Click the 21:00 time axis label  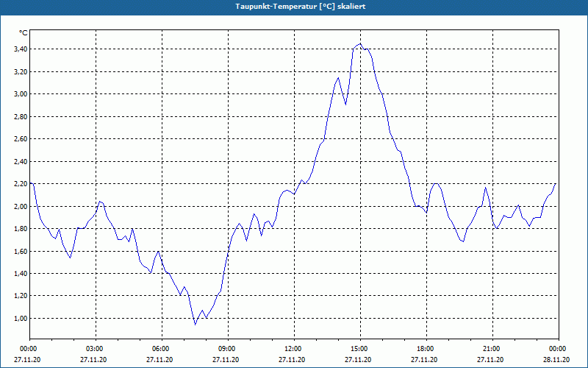coord(492,349)
